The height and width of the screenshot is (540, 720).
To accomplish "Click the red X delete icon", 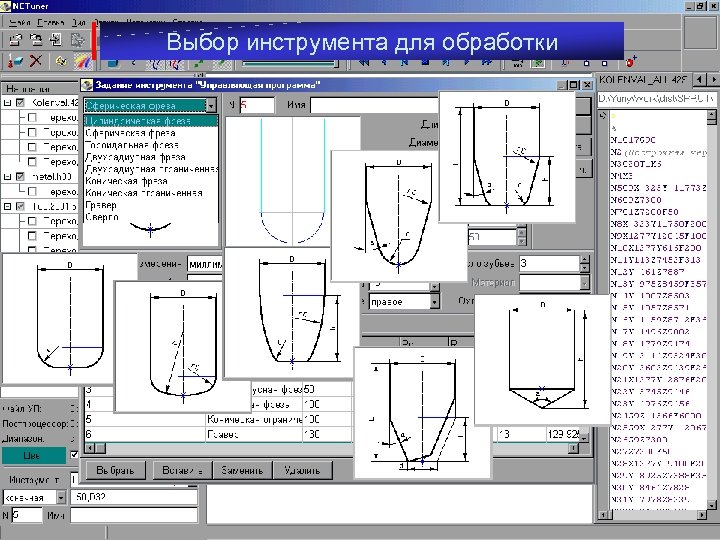I will point(36,61).
